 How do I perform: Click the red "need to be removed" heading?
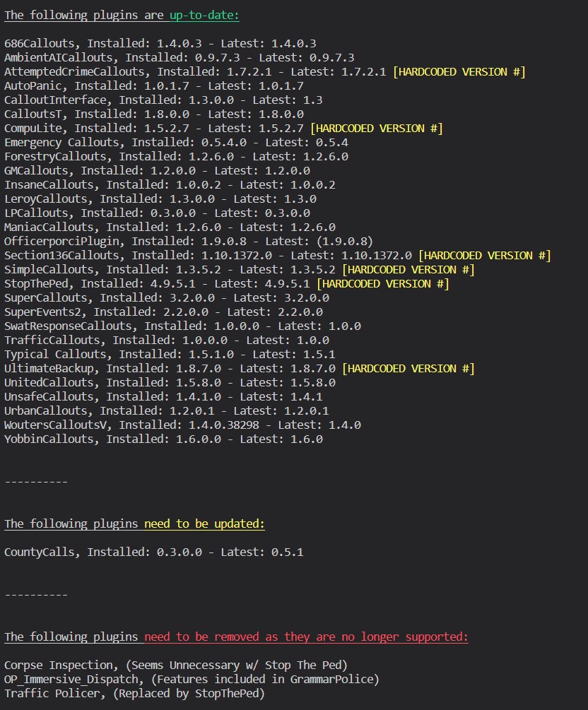pyautogui.click(x=306, y=637)
